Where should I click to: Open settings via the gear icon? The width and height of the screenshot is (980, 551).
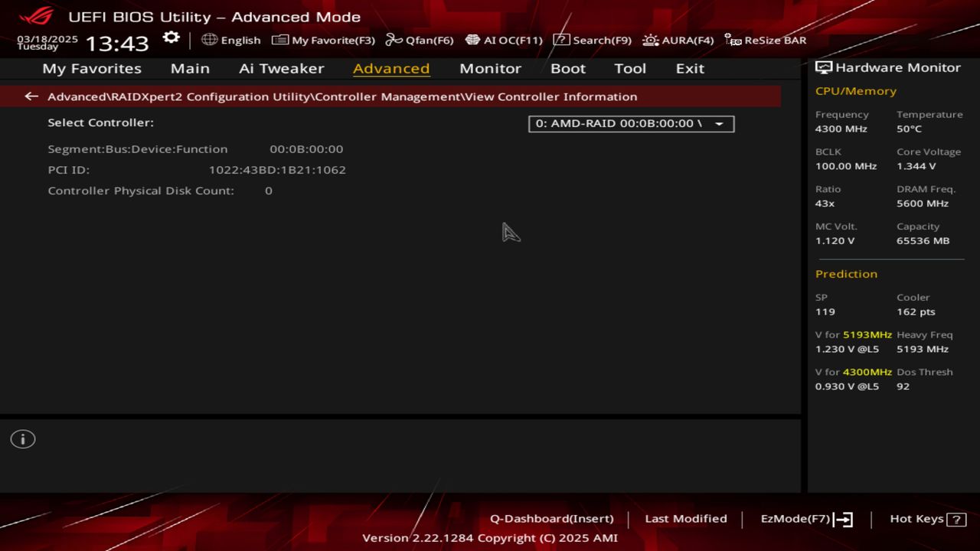coord(171,37)
